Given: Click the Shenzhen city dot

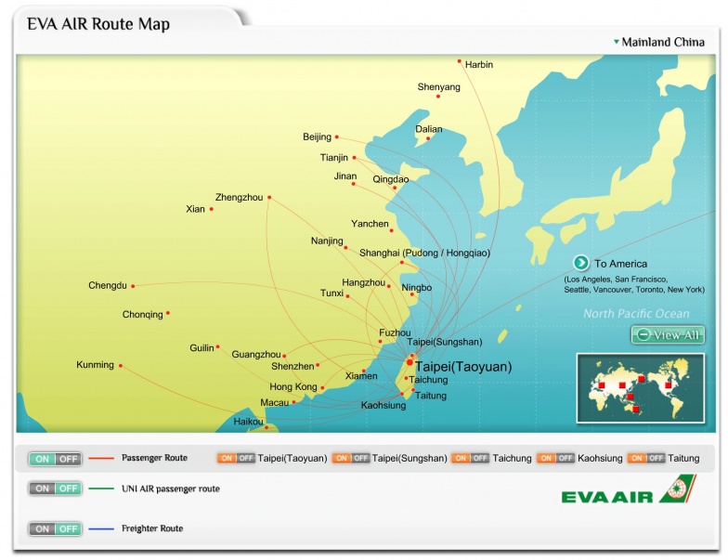Looking at the screenshot, I should (x=318, y=366).
